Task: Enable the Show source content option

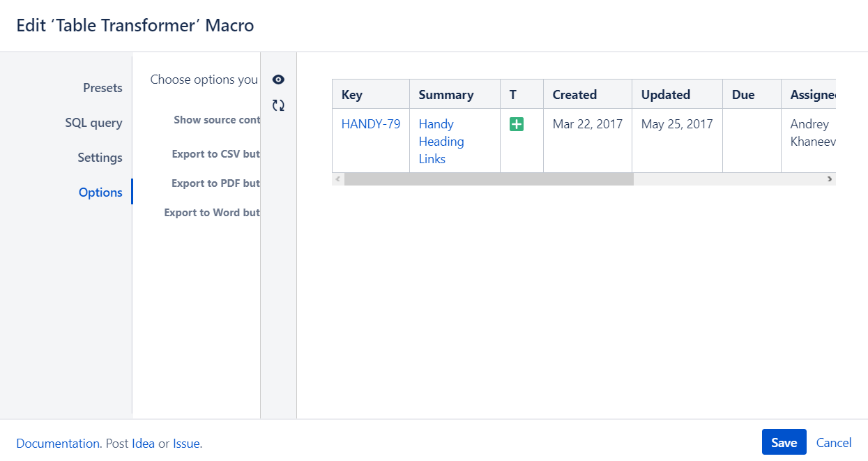Action: pos(217,119)
